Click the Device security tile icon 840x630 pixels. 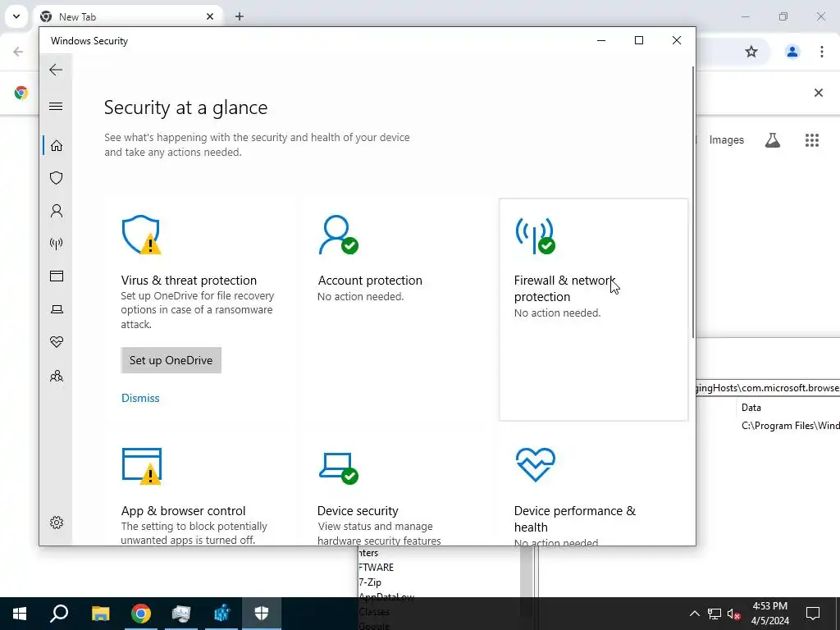tap(339, 468)
